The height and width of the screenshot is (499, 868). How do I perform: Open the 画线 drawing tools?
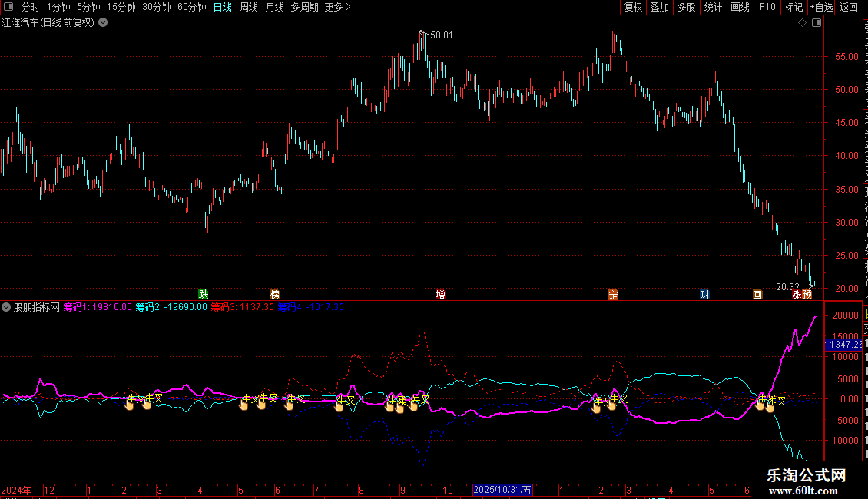click(740, 7)
